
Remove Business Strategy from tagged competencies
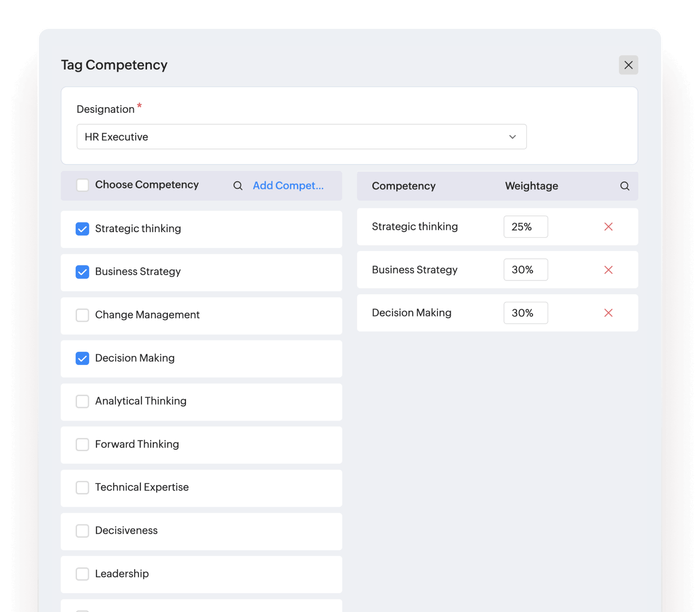[x=608, y=270]
